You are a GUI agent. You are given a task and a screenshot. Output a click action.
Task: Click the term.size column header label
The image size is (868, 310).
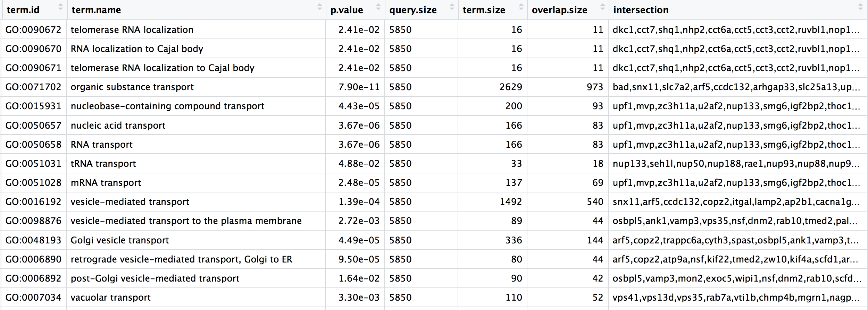click(x=484, y=10)
